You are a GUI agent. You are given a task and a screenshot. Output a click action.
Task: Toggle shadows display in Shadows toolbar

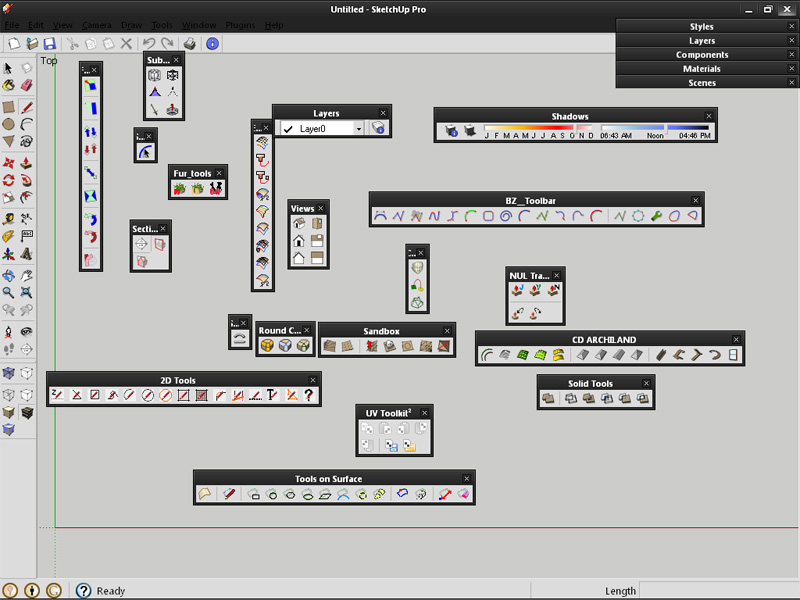click(470, 131)
